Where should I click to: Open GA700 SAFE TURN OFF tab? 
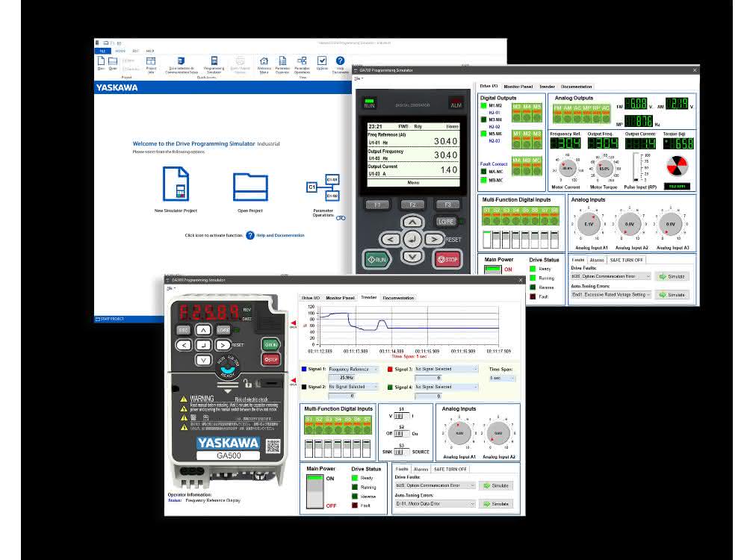[x=627, y=260]
